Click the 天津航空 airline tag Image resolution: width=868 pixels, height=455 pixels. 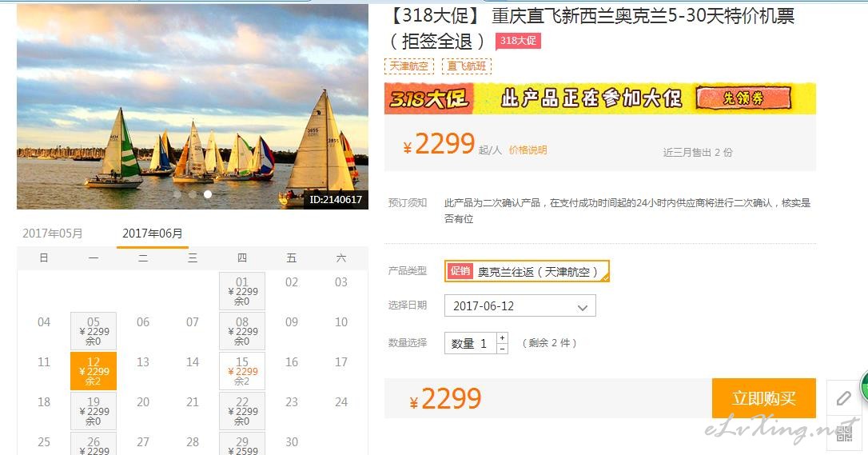[x=409, y=66]
